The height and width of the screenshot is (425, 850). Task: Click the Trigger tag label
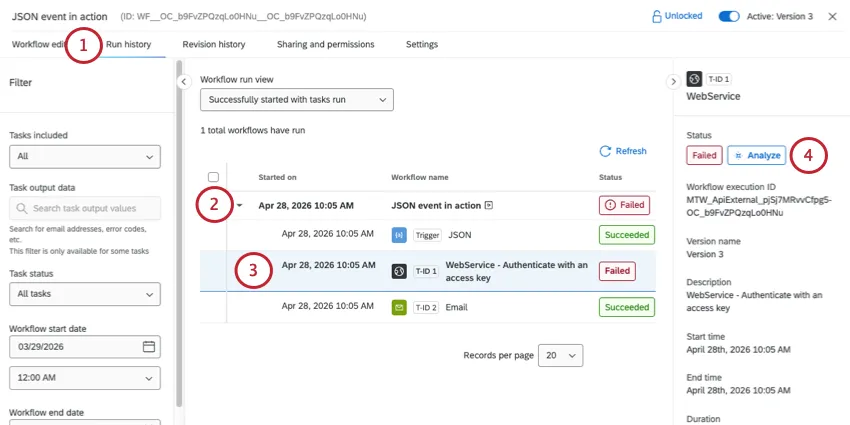pos(427,235)
